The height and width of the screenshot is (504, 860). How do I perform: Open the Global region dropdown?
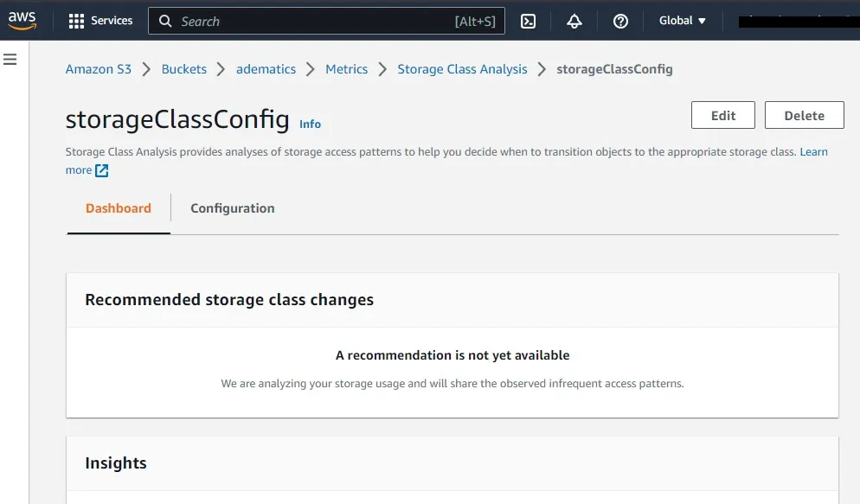coord(683,21)
